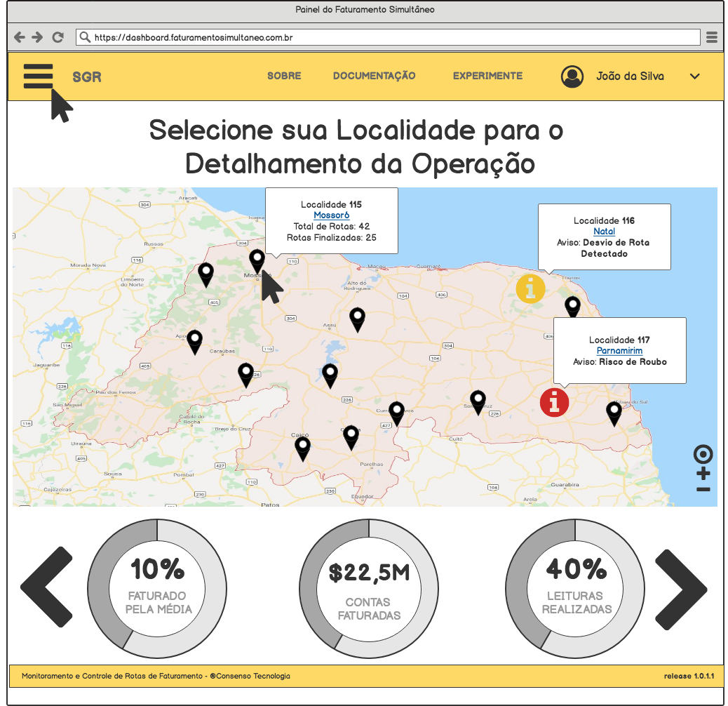The height and width of the screenshot is (706, 728).
Task: Zoom in using the map plus icon
Action: coord(703,472)
